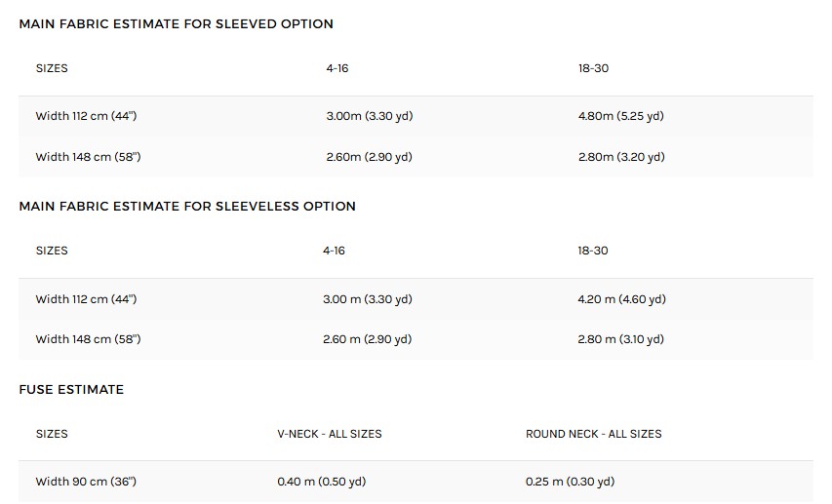Click the 'V-NECK - ALL SIZES' column header

(x=330, y=434)
